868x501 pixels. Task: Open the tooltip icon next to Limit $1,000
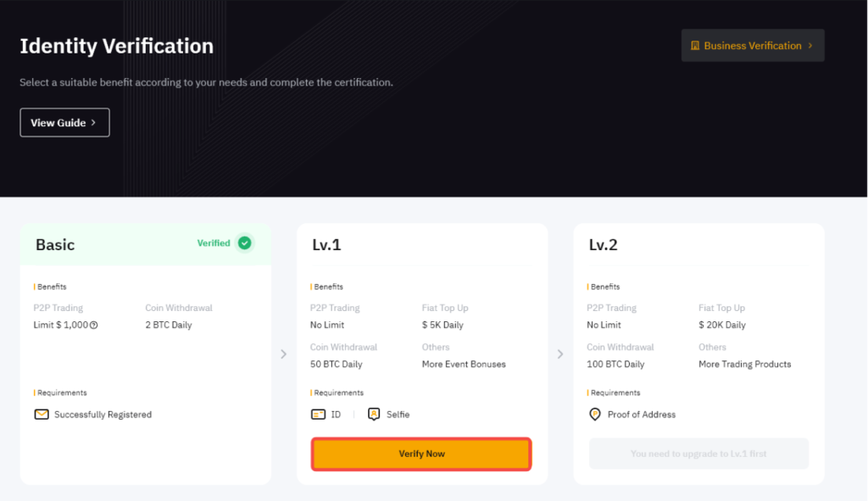pos(93,325)
